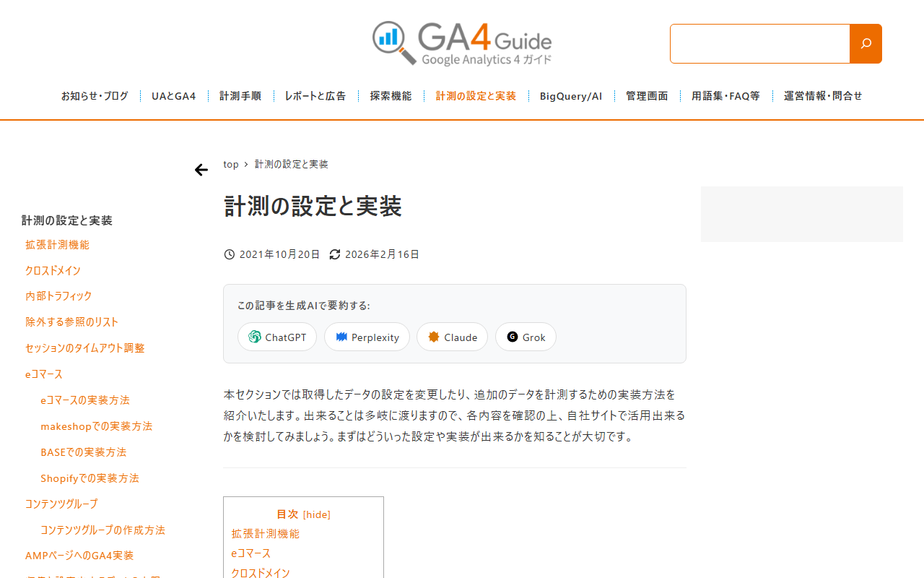Open 探索機能 menu item
The height and width of the screenshot is (578, 924).
click(391, 96)
